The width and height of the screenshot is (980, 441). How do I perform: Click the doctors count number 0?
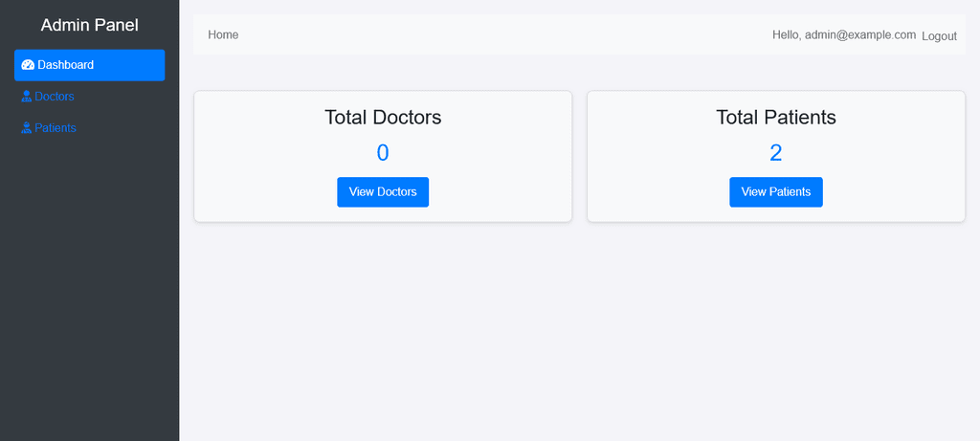[x=383, y=153]
